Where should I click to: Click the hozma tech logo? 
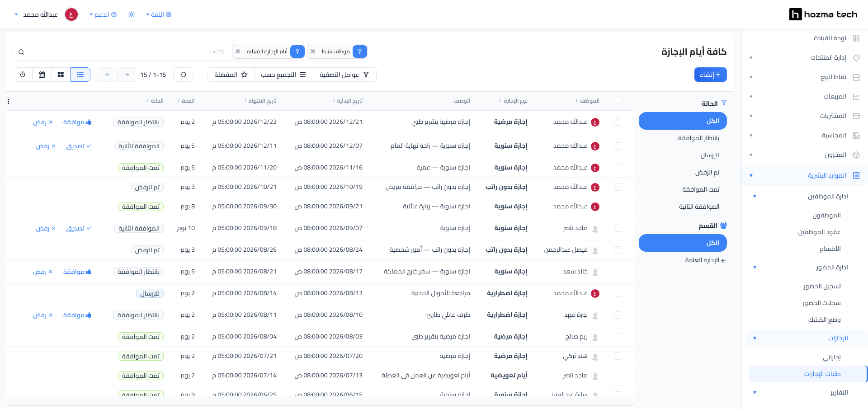[x=823, y=14]
